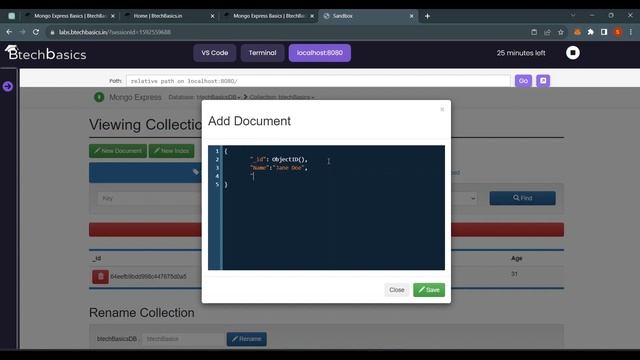Open the tab search chevron in title bar

coord(573,15)
